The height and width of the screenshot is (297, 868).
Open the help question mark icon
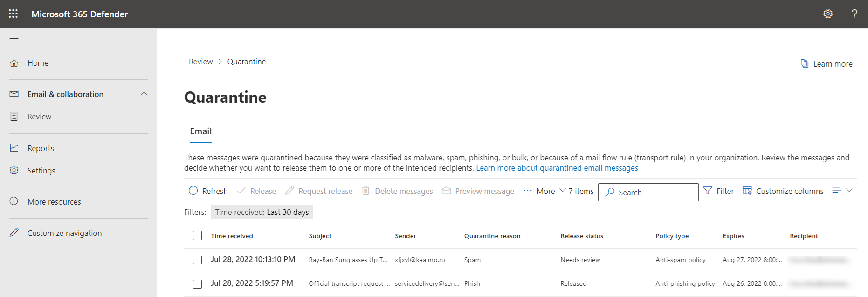[854, 14]
